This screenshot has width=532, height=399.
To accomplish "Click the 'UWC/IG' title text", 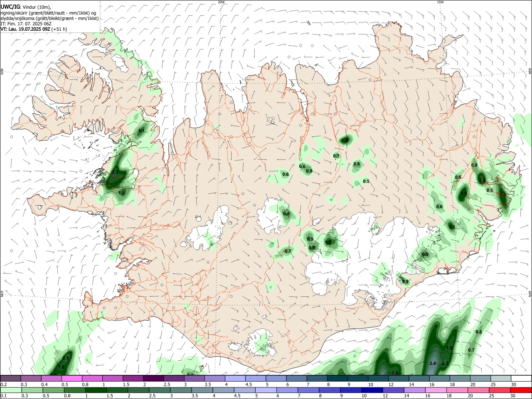I will [x=10, y=7].
